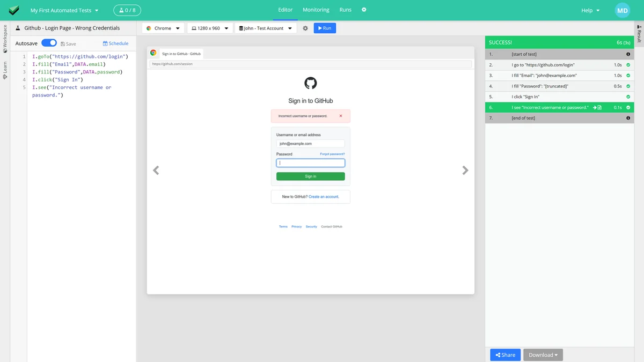Viewport: 644px width, 362px height.
Task: Click code line I.goTo github login
Action: click(80, 56)
